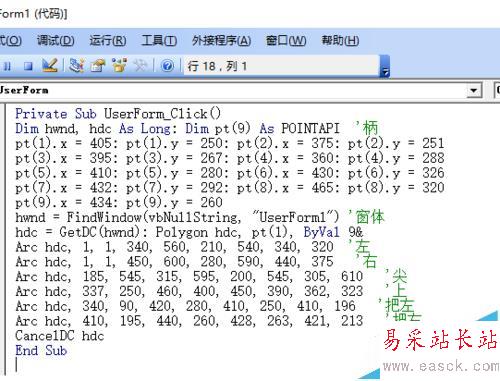Image resolution: width=500 pixels, height=381 pixels.
Task: Click the Private Sub UserForm_Click() line
Action: [118, 114]
